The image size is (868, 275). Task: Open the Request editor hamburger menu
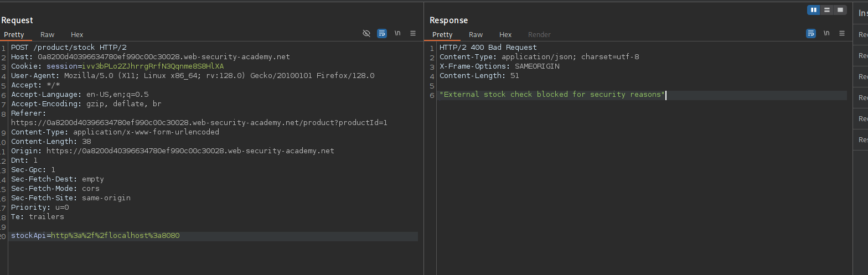(x=412, y=34)
